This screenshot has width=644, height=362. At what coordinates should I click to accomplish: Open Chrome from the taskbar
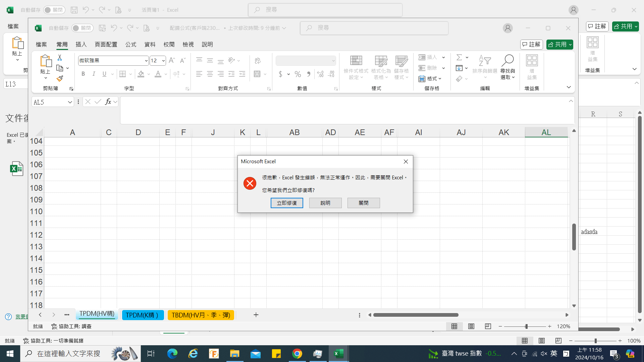pos(297,354)
